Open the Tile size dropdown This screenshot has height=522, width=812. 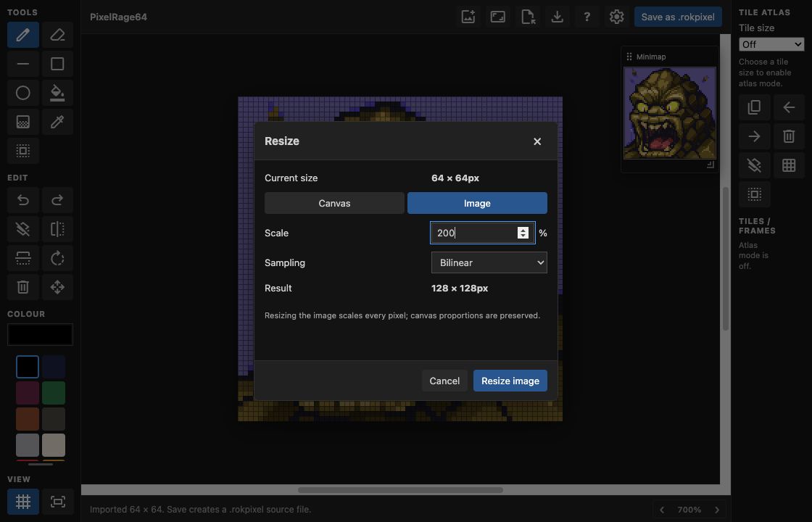pyautogui.click(x=771, y=44)
